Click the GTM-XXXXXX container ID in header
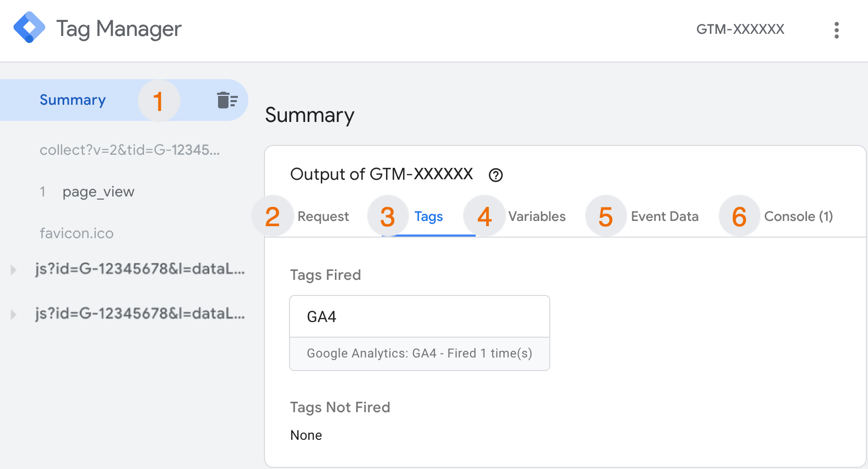 (x=740, y=29)
